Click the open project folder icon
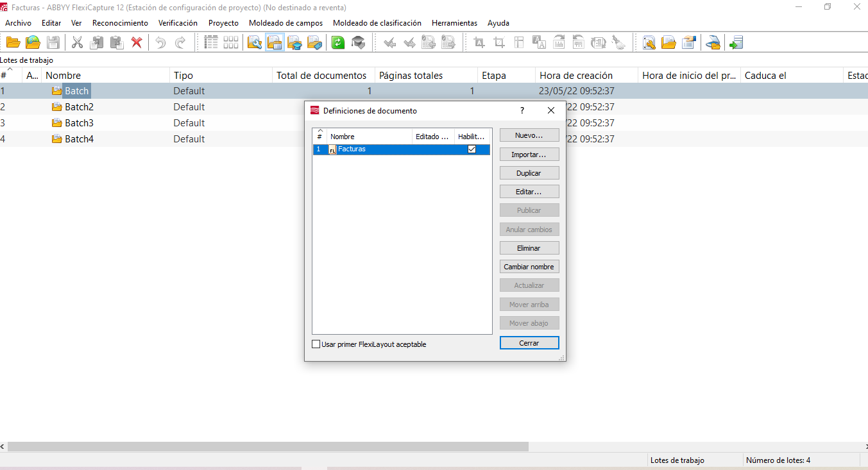Image resolution: width=868 pixels, height=470 pixels. (x=13, y=42)
